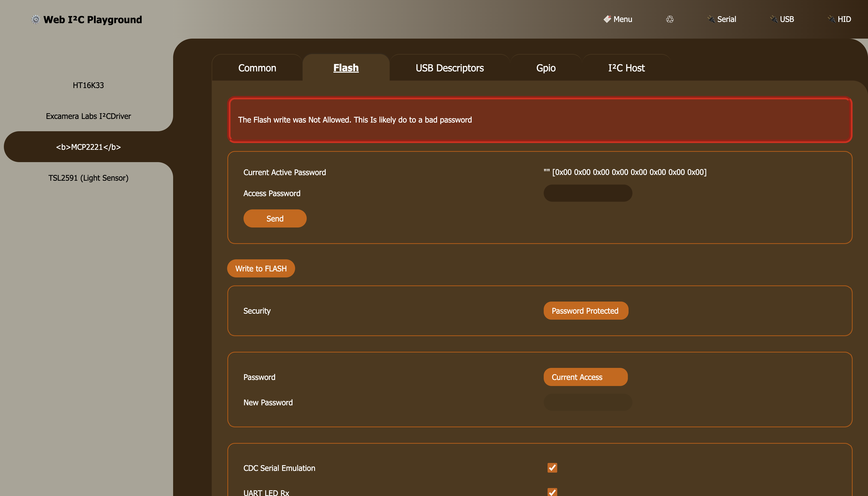Select the HID connection icon
Viewport: 868px width, 496px height.
(x=832, y=19)
